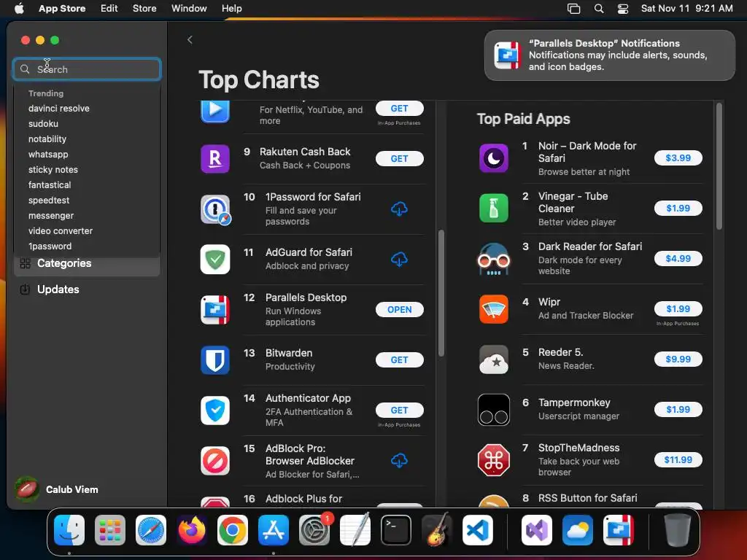Get the Bitwarden app
The image size is (747, 560).
pos(399,360)
